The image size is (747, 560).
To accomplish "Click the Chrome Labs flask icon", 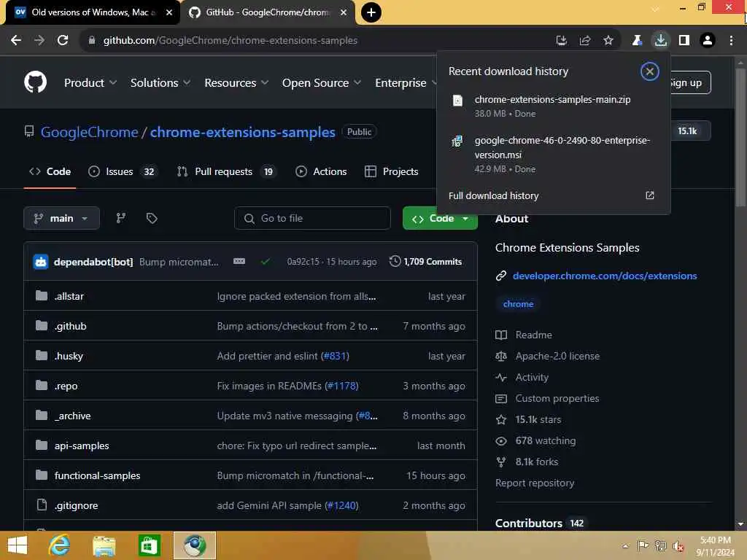I will click(x=637, y=41).
